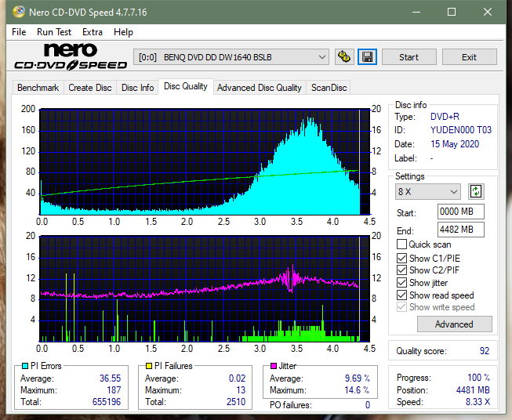Viewport: 512px width, 420px height.
Task: Open the BENQ drive selection dropdown
Action: (x=231, y=57)
